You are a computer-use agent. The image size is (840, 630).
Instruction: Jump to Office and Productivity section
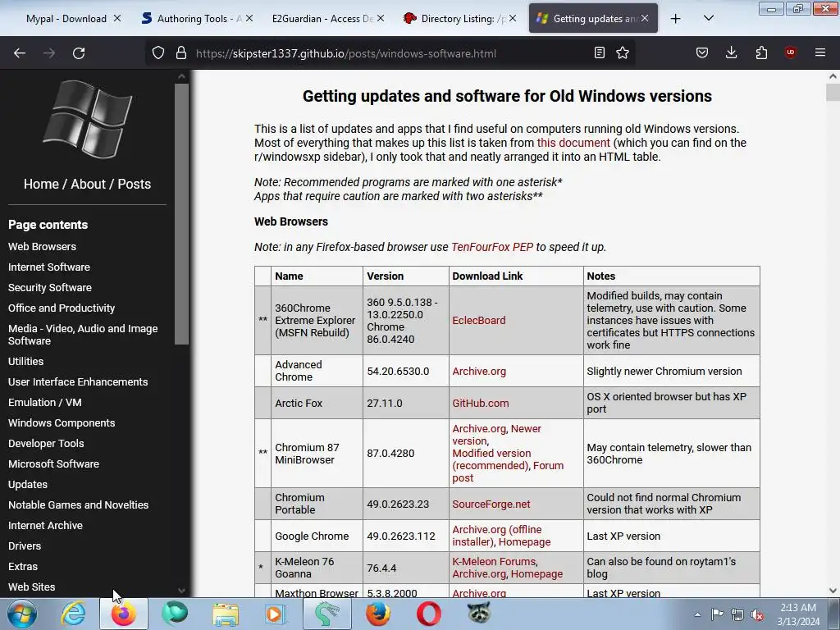[x=61, y=308]
